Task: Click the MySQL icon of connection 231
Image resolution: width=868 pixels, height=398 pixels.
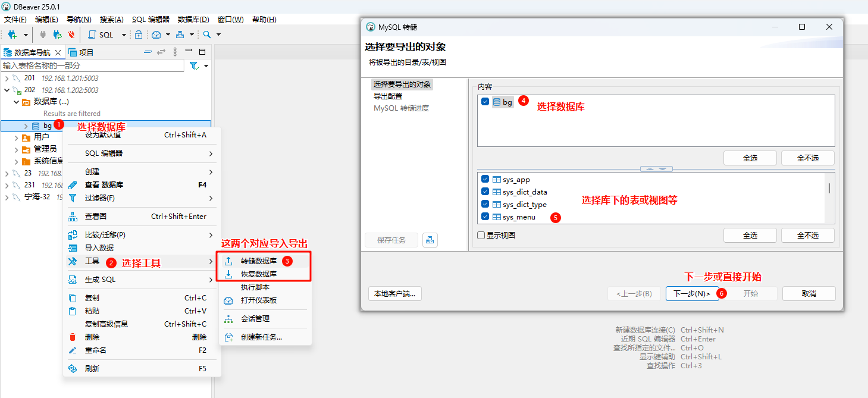Action: 17,185
